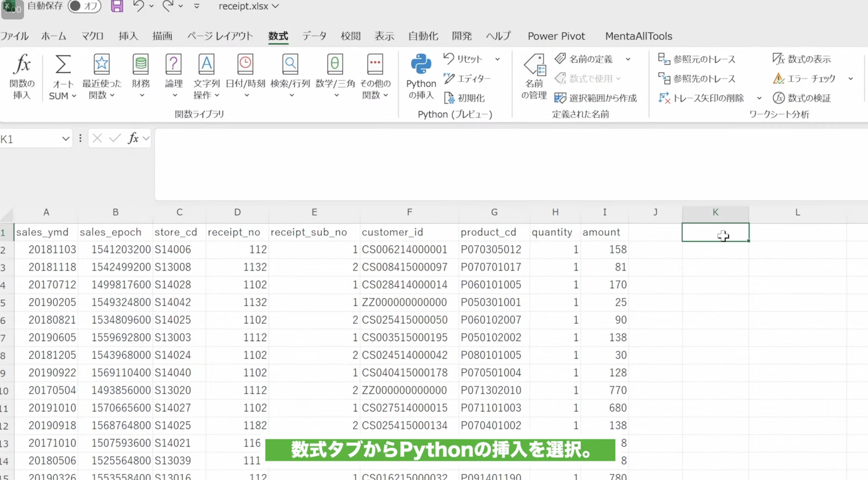
Task: Open the Python エディター
Action: click(467, 79)
